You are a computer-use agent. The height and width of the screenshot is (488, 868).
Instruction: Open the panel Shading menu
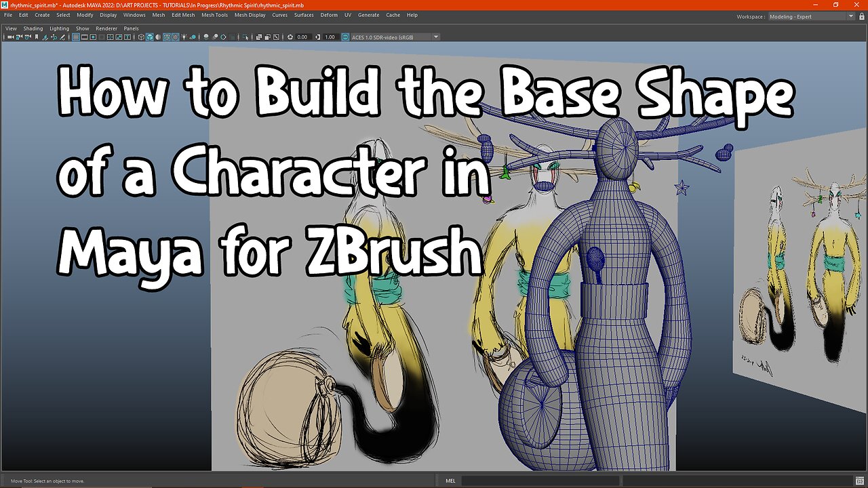(x=33, y=28)
